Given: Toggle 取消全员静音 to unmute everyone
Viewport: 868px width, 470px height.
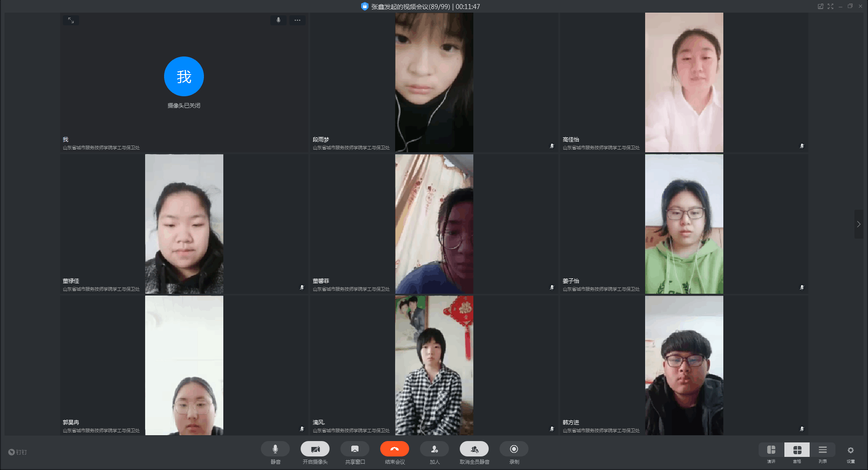Looking at the screenshot, I should pos(474,449).
